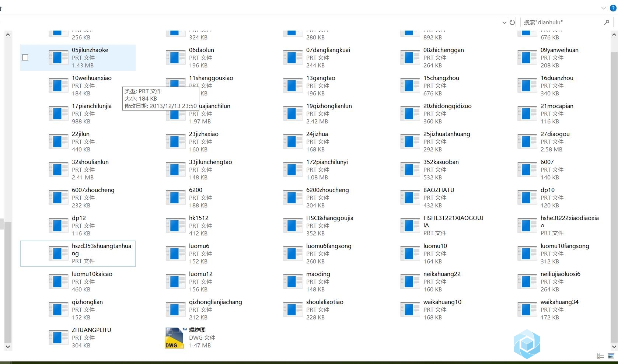
Task: Select the 24jizhua file icon
Action: pyautogui.click(x=293, y=141)
